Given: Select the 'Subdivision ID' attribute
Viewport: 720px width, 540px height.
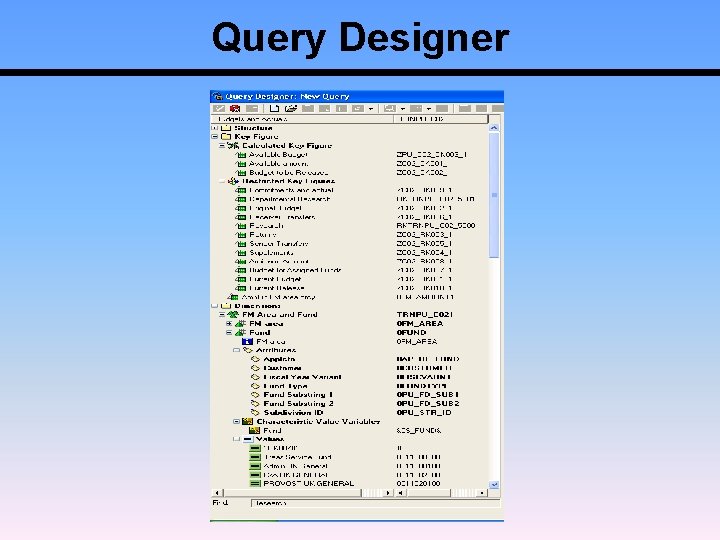Looking at the screenshot, I should (x=293, y=413).
